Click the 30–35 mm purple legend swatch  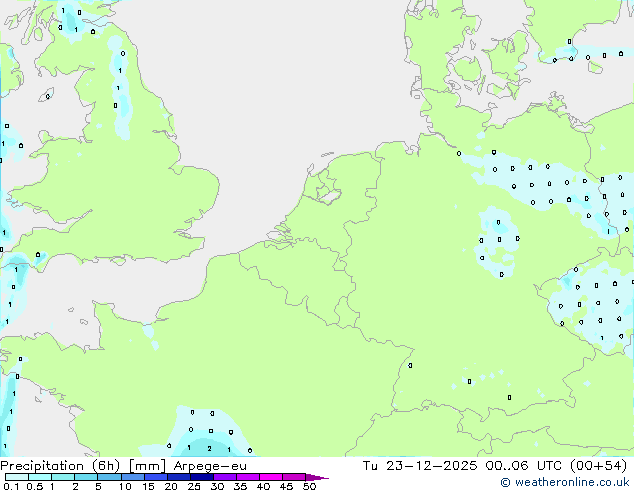coord(225,477)
